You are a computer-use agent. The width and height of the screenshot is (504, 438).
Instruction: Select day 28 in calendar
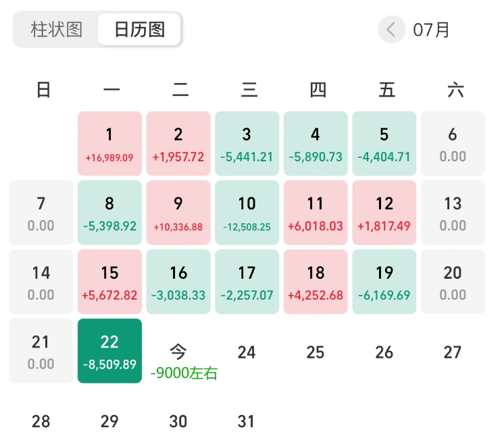pyautogui.click(x=41, y=421)
